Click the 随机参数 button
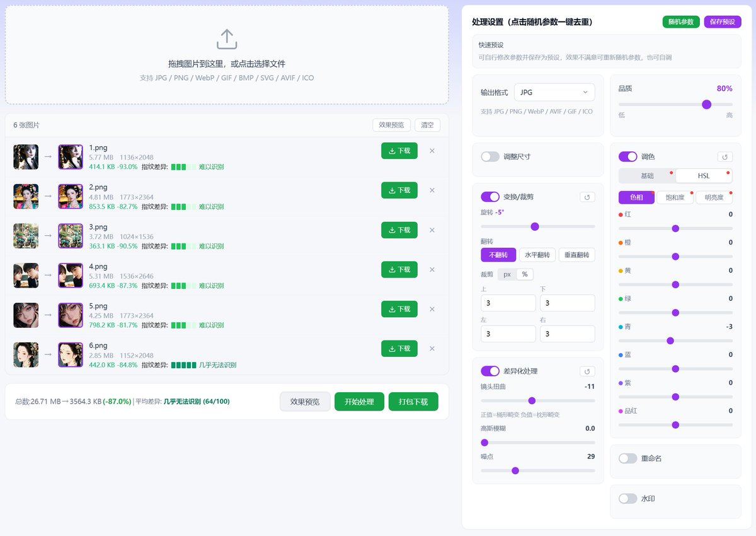This screenshot has height=536, width=756. tap(680, 21)
